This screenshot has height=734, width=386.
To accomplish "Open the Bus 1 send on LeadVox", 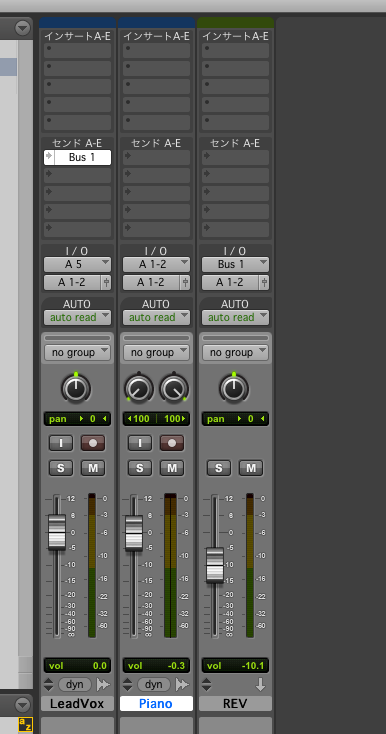I will [77, 157].
